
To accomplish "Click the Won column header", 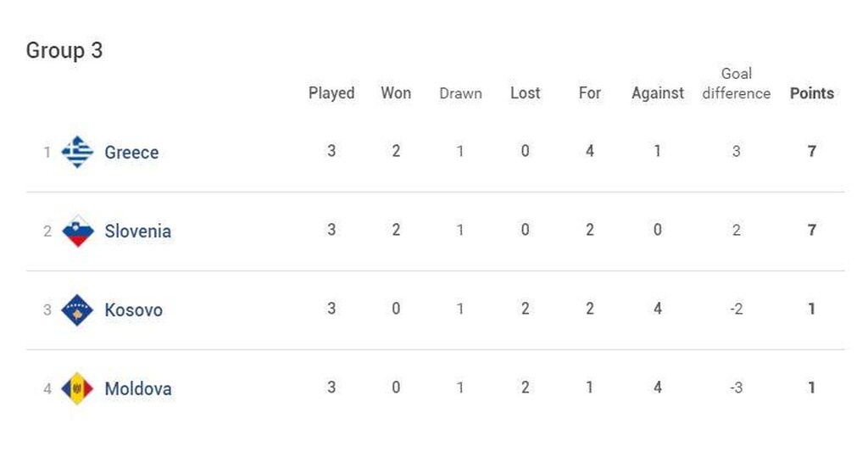I will coord(396,93).
